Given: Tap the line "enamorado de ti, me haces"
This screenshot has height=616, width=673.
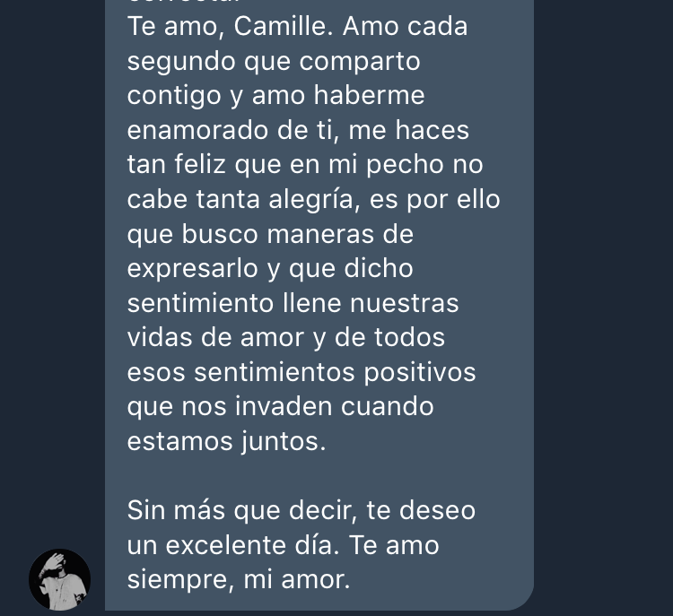Looking at the screenshot, I should (x=298, y=130).
